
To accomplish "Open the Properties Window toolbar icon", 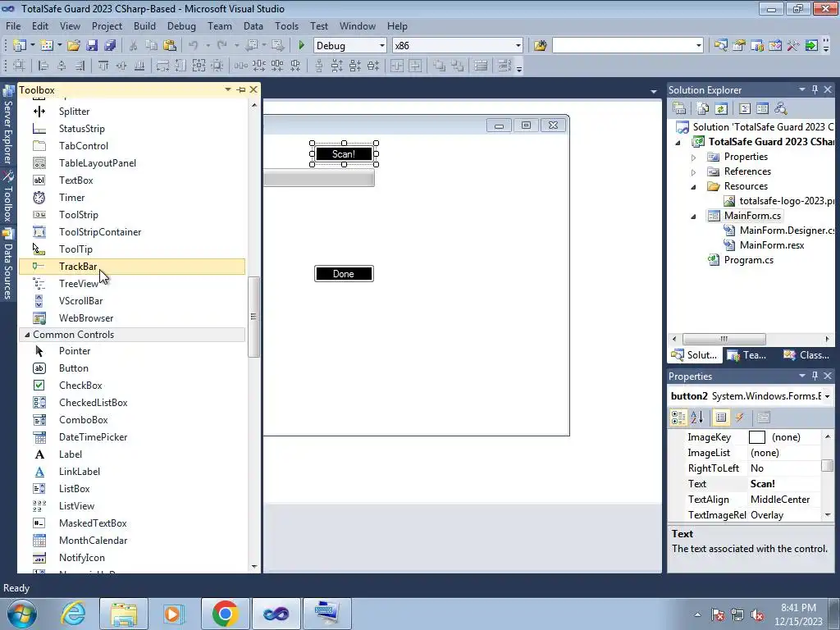I will [x=739, y=46].
